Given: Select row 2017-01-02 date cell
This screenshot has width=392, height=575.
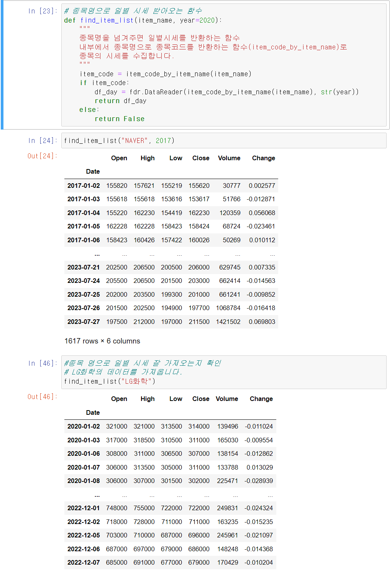Looking at the screenshot, I should 84,186.
